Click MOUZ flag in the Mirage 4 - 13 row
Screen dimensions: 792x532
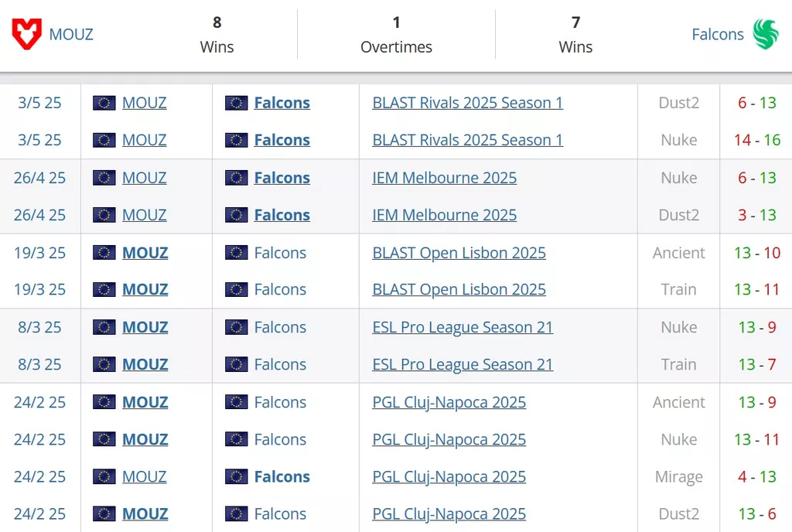point(104,476)
